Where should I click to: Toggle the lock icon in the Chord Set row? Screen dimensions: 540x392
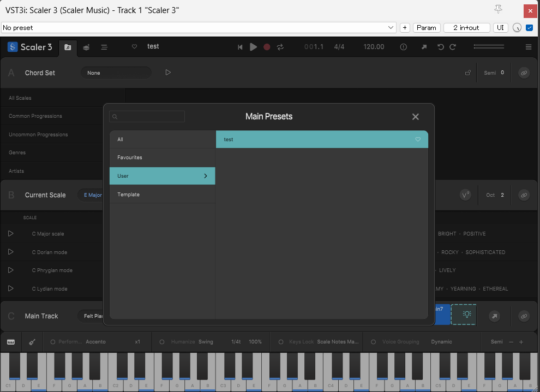[x=467, y=73]
